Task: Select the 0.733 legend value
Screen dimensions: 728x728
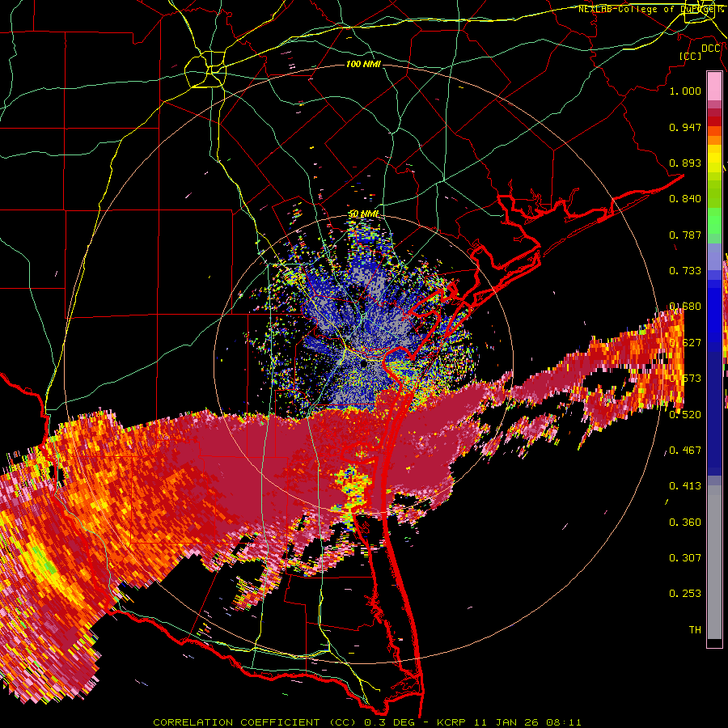Action: (x=685, y=271)
